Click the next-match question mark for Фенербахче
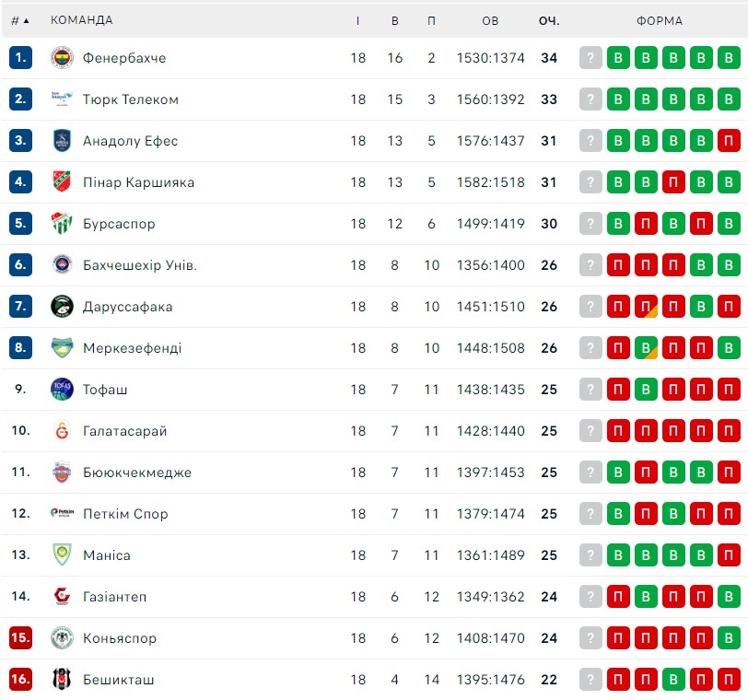Viewport: 748px width, 700px height. coord(590,58)
